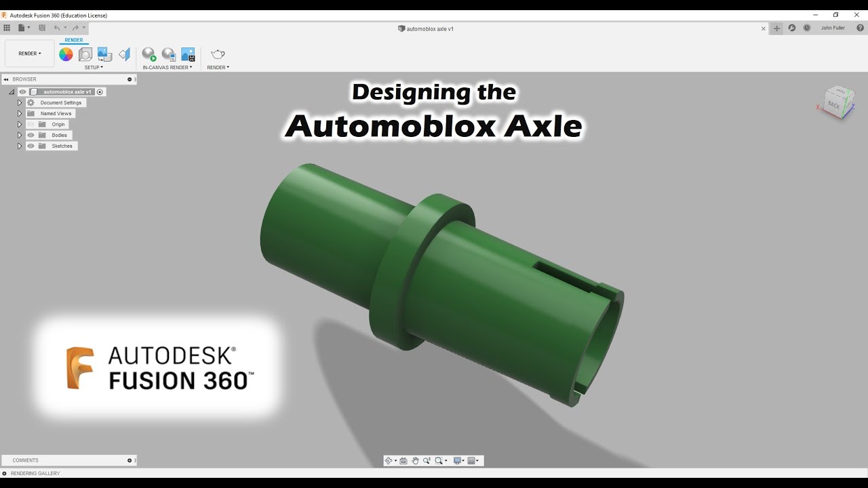The image size is (868, 488).
Task: Click the Capture Image icon
Action: pyautogui.click(x=188, y=54)
